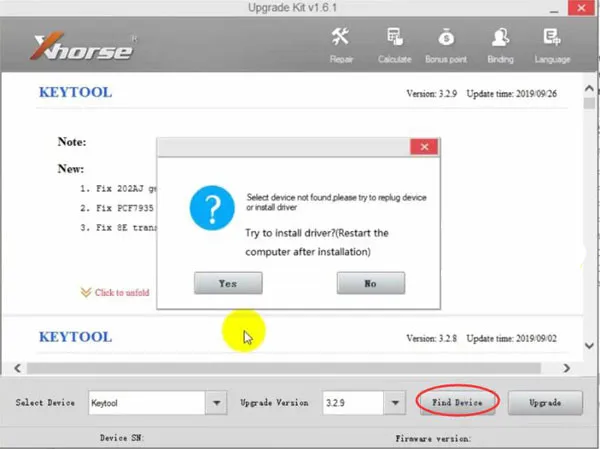Click the blue question mark icon
The height and width of the screenshot is (449, 600).
[x=212, y=208]
